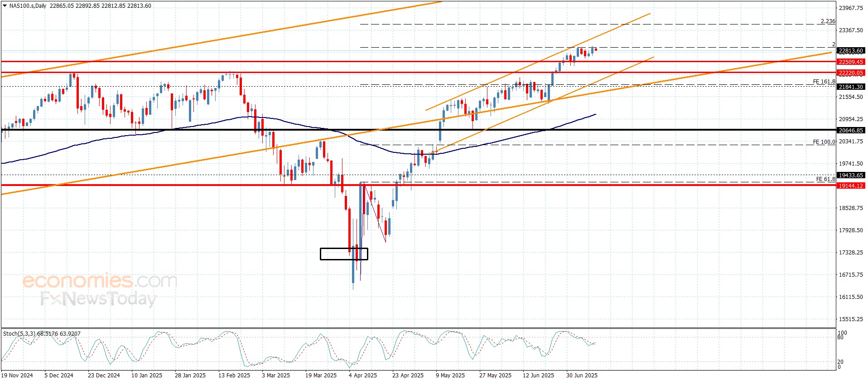Click the FE 61.8 Fibonacci label

coord(825,179)
